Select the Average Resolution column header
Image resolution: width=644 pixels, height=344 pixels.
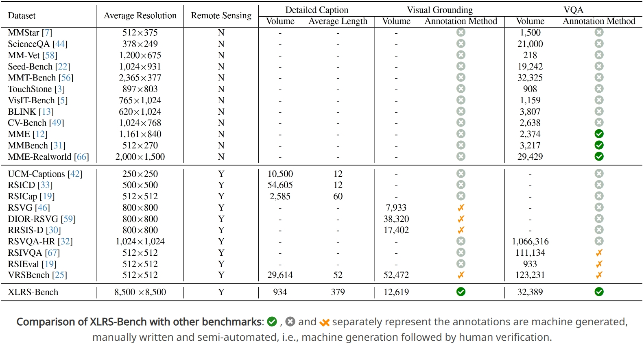click(x=140, y=15)
